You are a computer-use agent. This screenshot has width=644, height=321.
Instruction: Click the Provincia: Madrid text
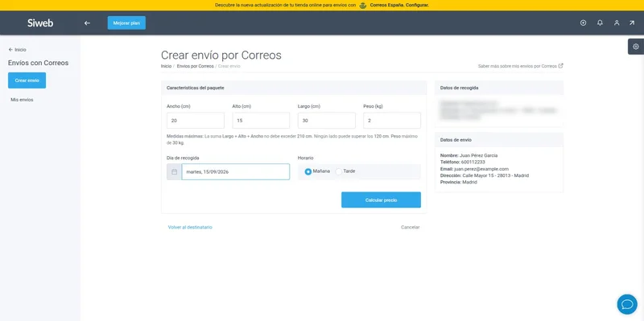(x=458, y=182)
